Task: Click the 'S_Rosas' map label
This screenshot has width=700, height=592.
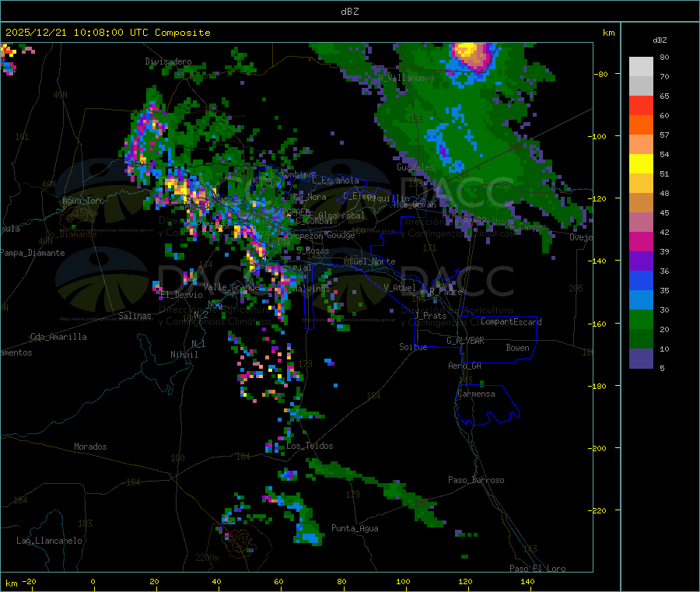Action: click(x=313, y=251)
